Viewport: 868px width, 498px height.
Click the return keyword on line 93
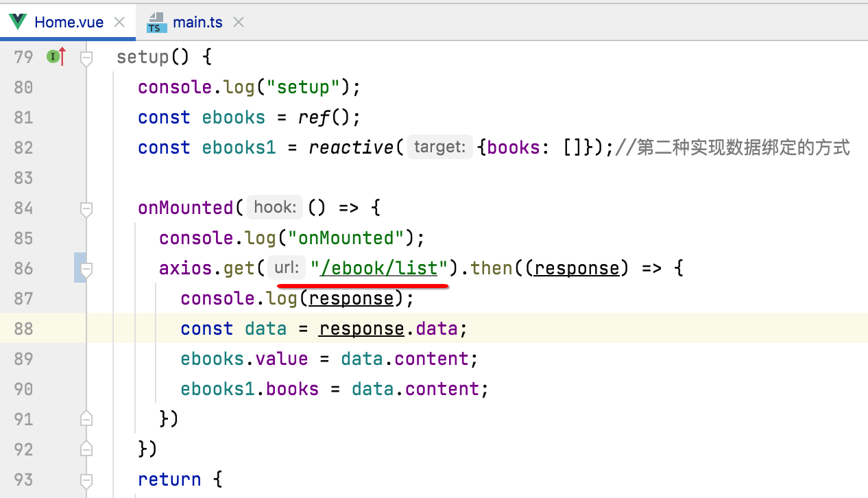[x=169, y=479]
